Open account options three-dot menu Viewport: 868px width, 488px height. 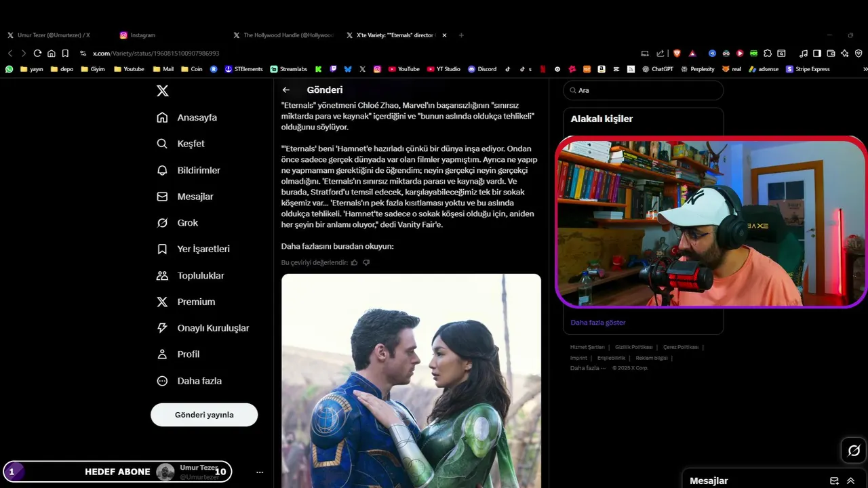coord(260,472)
